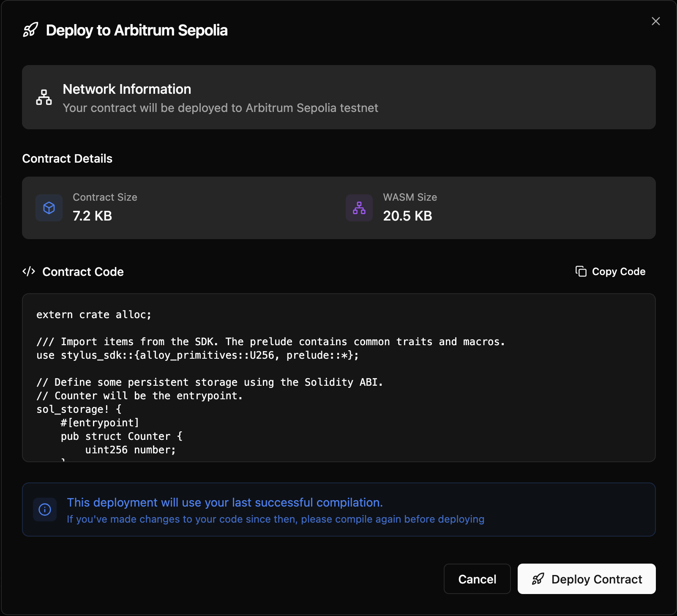Click the "#[entrypoint]" attribute line
Screen dimensions: 677x616
coord(100,423)
